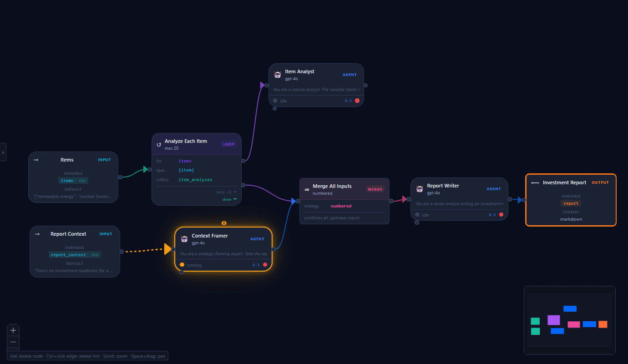This screenshot has width=628, height=364.
Task: Click the output arrow icon on Investment Report
Action: [534, 182]
